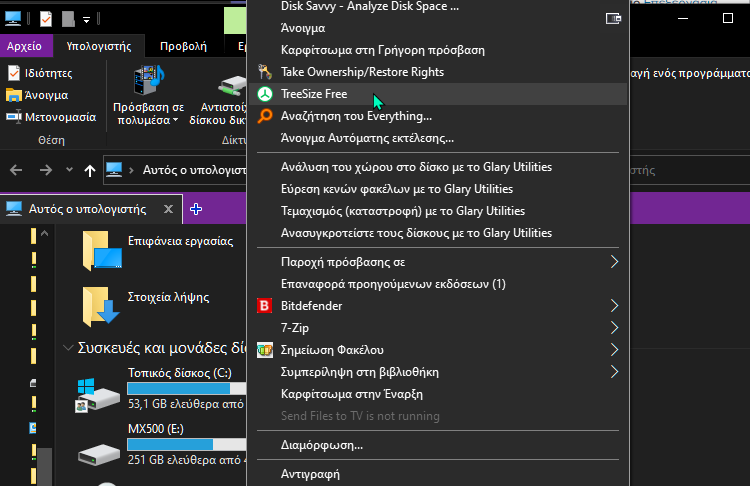The width and height of the screenshot is (750, 486).
Task: Click the Τοπικός δίσκος (C:) drive icon
Action: point(99,395)
